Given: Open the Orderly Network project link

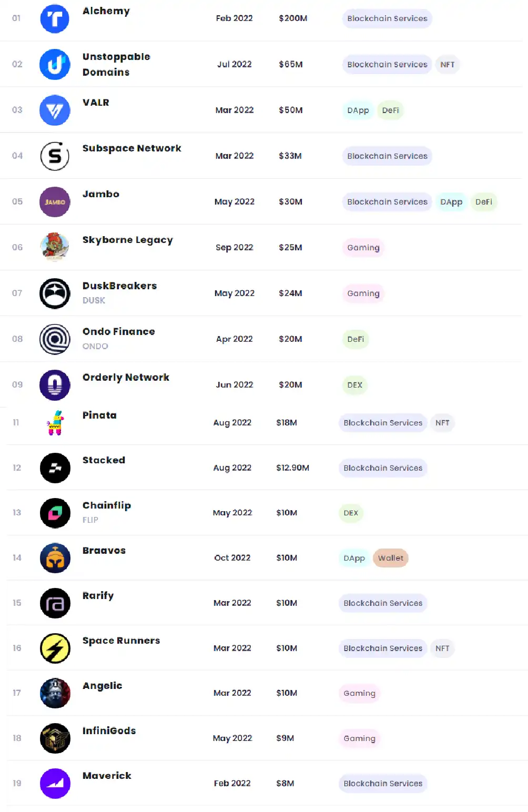Looking at the screenshot, I should click(x=126, y=377).
